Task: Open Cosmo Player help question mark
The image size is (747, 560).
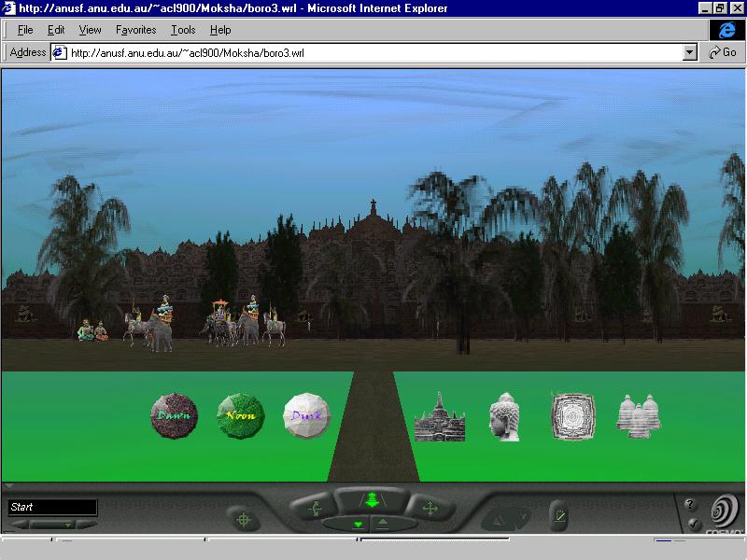Action: pos(691,505)
